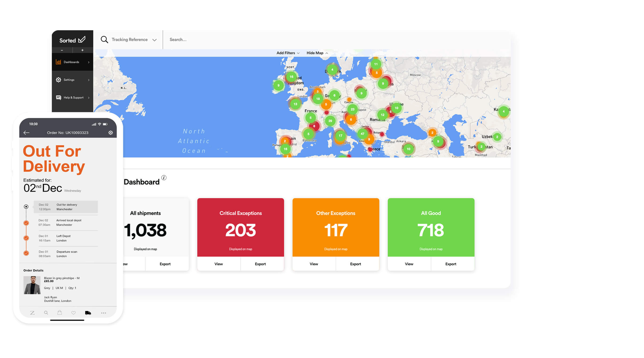The image size is (644, 358).
Task: Expand the Settings chevron arrow
Action: tap(89, 80)
